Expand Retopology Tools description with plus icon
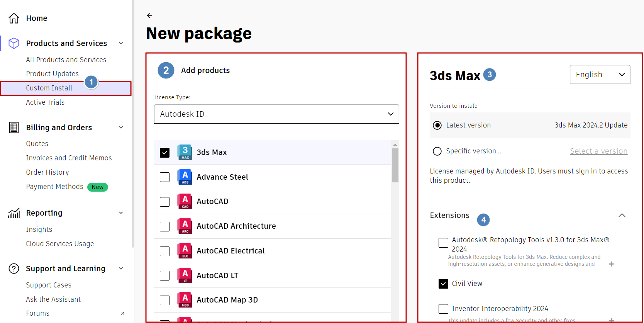This screenshot has height=323, width=644. coord(611,264)
